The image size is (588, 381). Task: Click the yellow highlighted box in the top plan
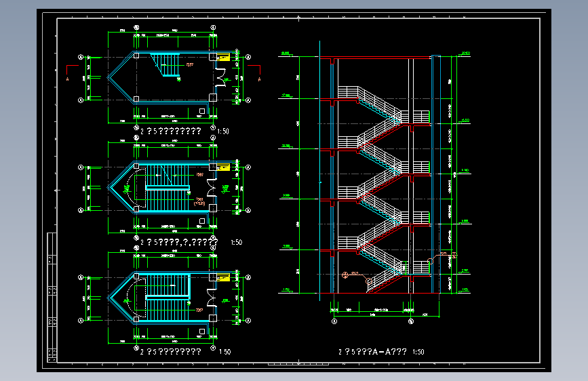tap(223, 58)
